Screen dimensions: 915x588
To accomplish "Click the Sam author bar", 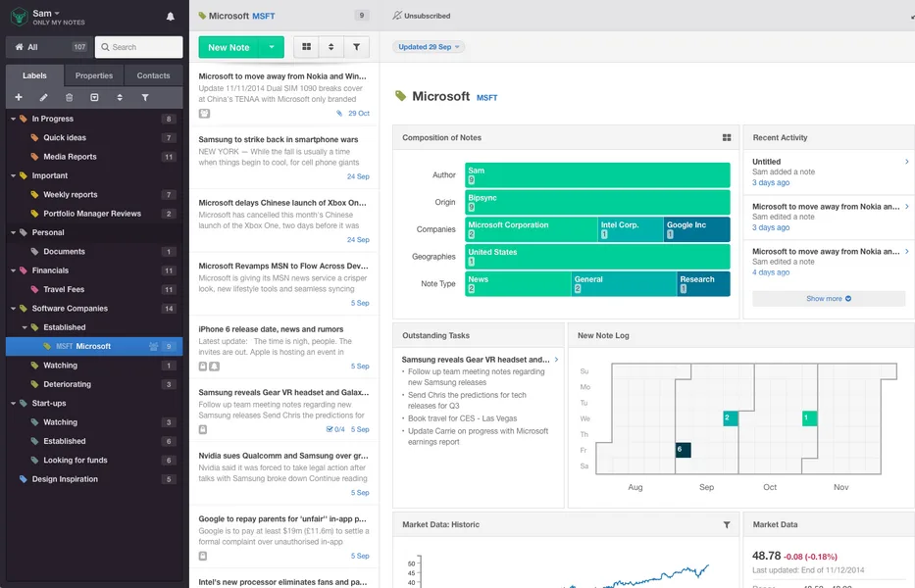I will point(597,175).
